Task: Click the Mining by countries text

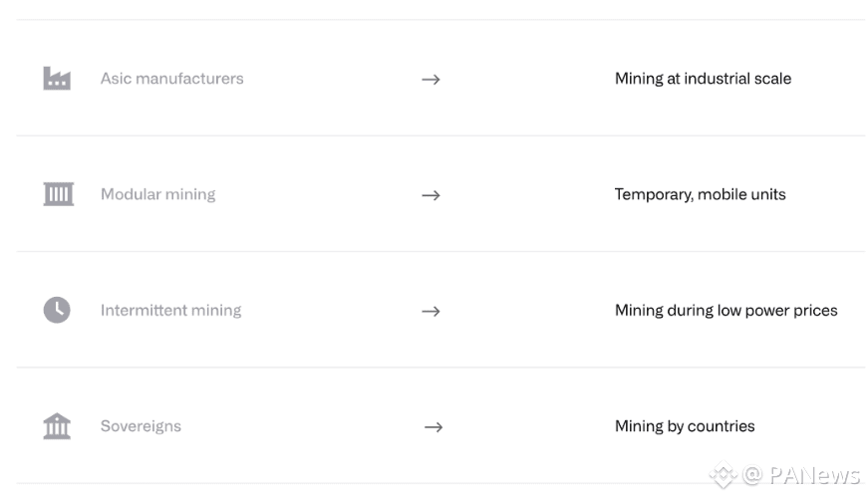Action: (685, 426)
